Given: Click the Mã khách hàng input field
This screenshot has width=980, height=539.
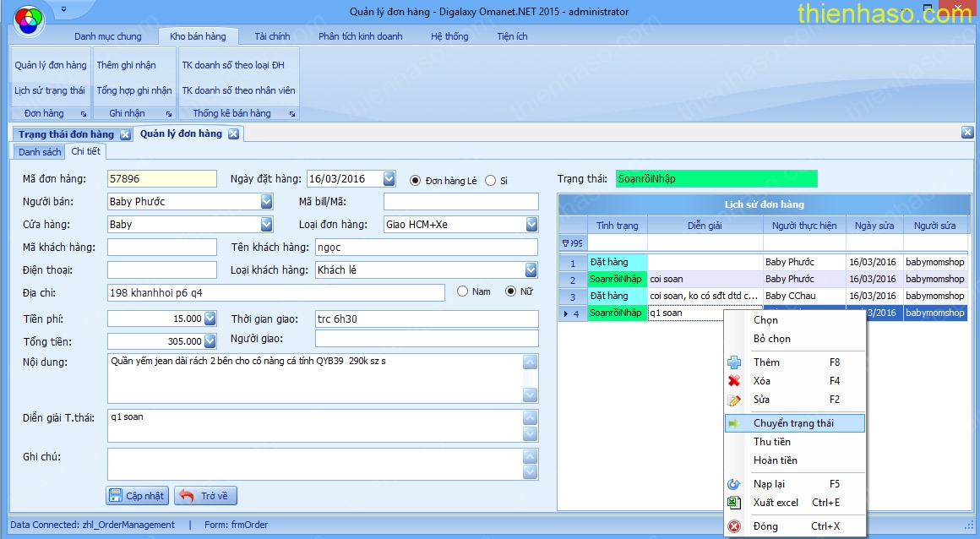Looking at the screenshot, I should pos(161,247).
